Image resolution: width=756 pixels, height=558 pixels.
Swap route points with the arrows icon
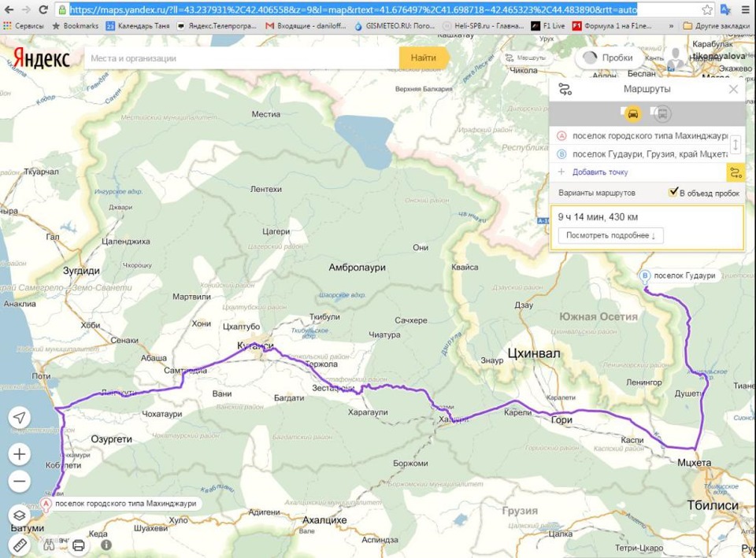pos(736,145)
